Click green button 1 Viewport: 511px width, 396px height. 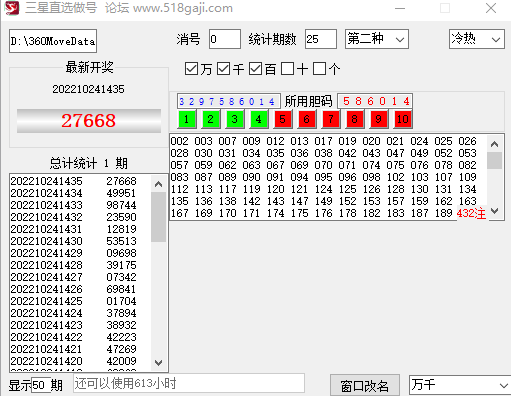click(186, 119)
